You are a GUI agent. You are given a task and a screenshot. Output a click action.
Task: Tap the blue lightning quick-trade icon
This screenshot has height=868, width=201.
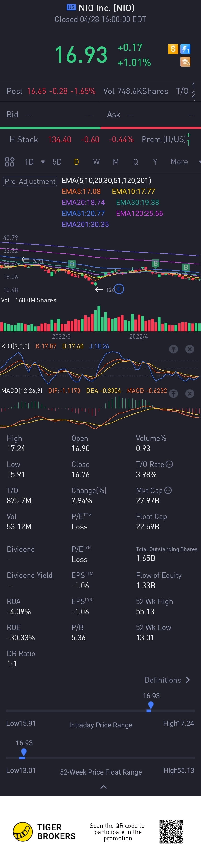185,49
